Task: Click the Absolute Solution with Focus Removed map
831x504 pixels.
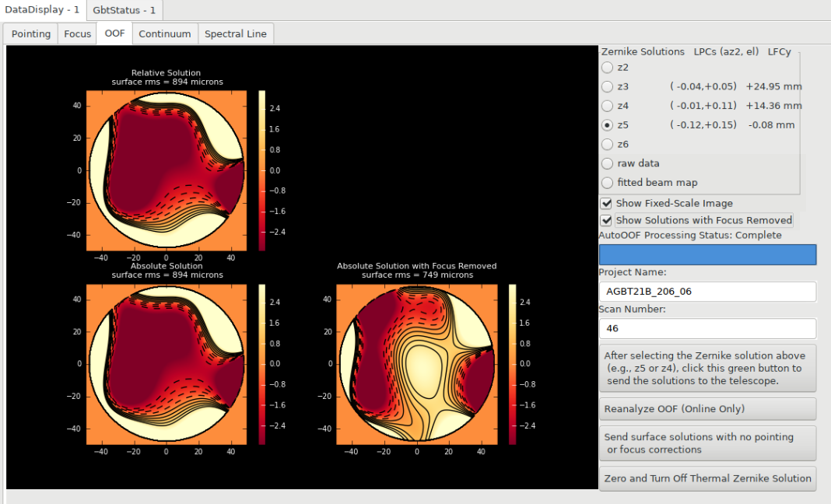Action: 417,364
